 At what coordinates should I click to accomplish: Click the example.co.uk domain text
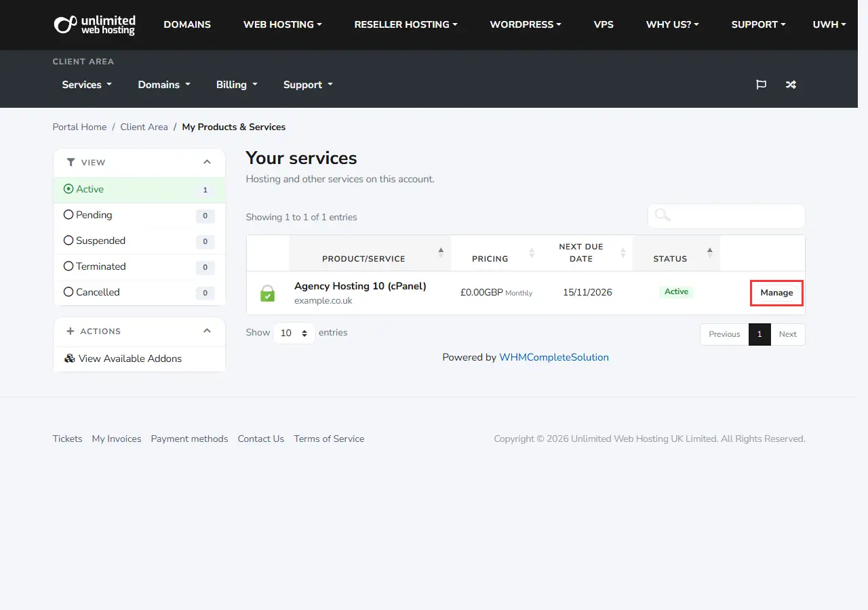point(323,301)
